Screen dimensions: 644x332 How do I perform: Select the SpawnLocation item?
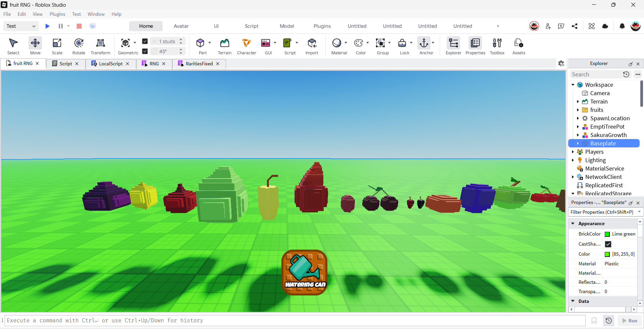coord(610,118)
